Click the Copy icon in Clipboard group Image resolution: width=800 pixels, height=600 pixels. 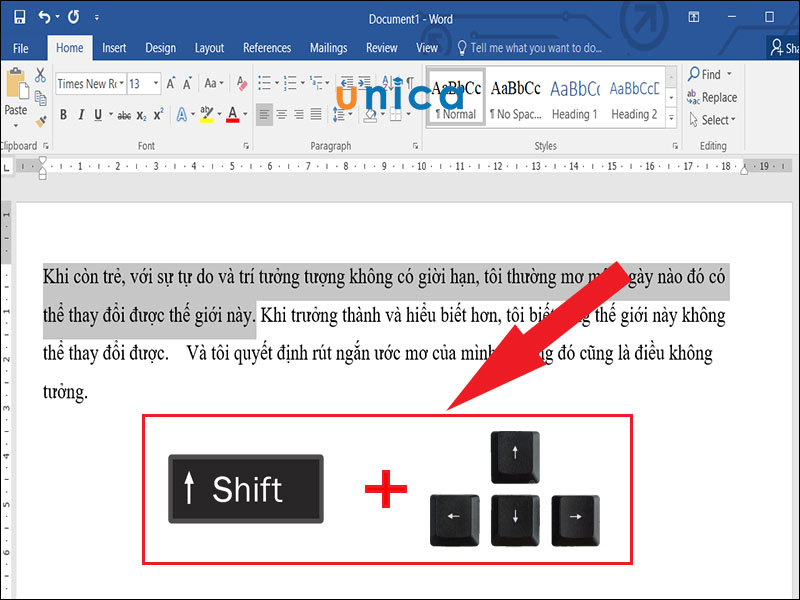[40, 97]
